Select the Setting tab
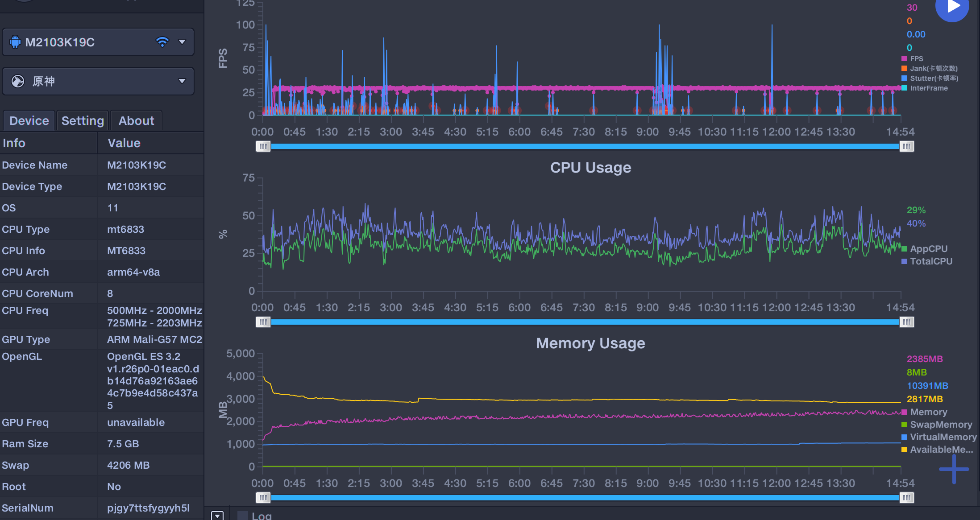The image size is (980, 520). (82, 120)
